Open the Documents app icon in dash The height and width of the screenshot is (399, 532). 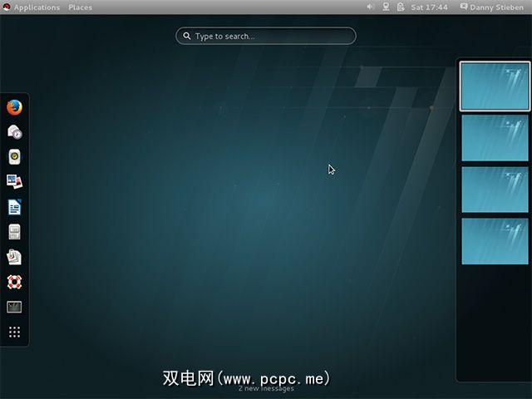point(14,257)
